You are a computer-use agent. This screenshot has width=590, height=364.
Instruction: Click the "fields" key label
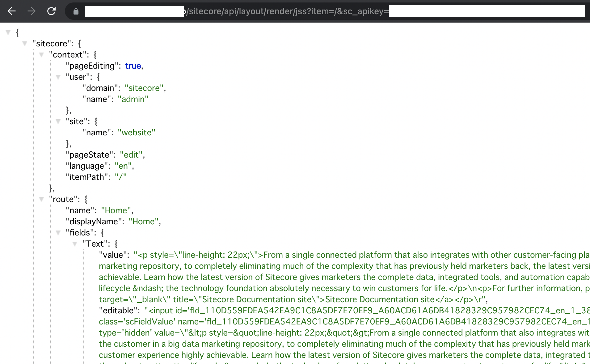[x=80, y=233]
